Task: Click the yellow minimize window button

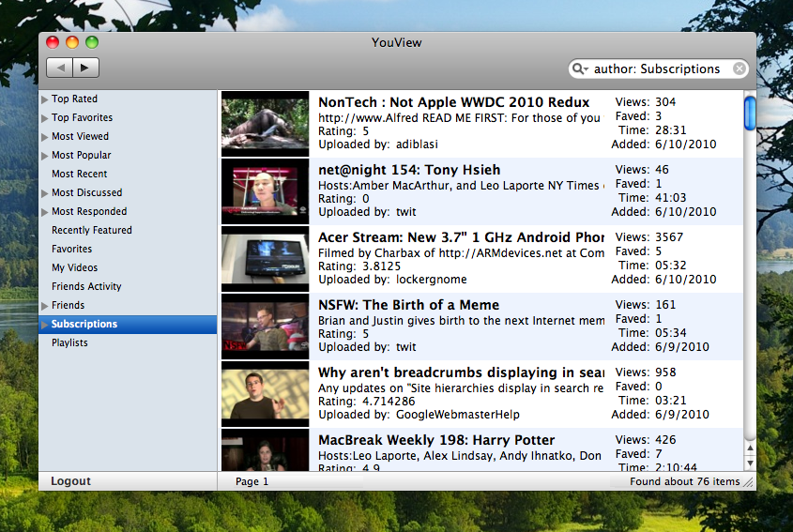Action: (x=72, y=42)
